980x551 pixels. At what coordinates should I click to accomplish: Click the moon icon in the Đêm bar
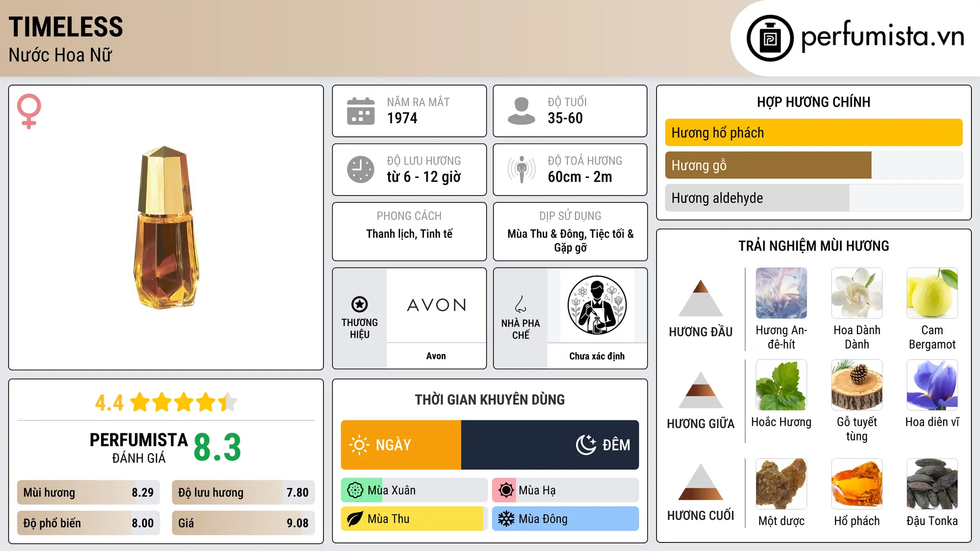tap(586, 445)
